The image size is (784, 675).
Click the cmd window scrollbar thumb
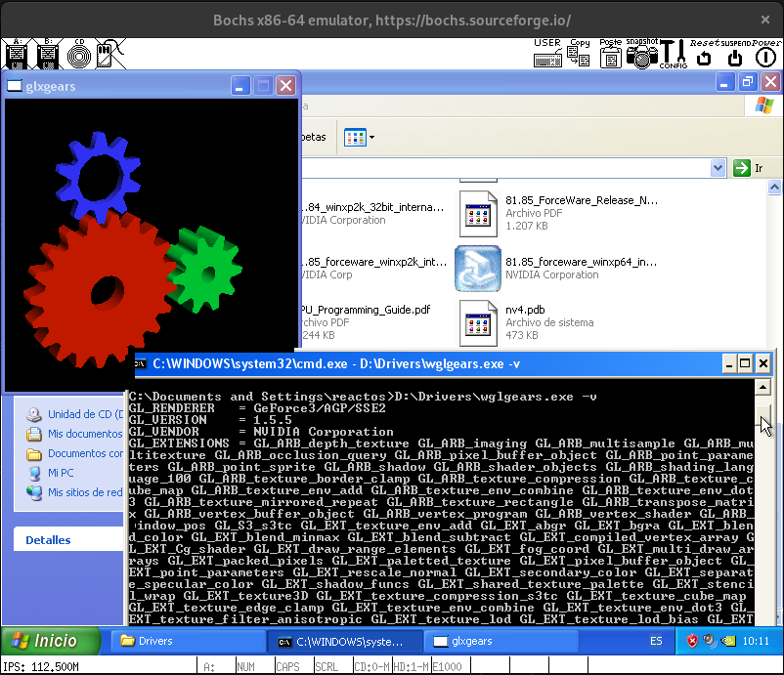[x=763, y=416]
